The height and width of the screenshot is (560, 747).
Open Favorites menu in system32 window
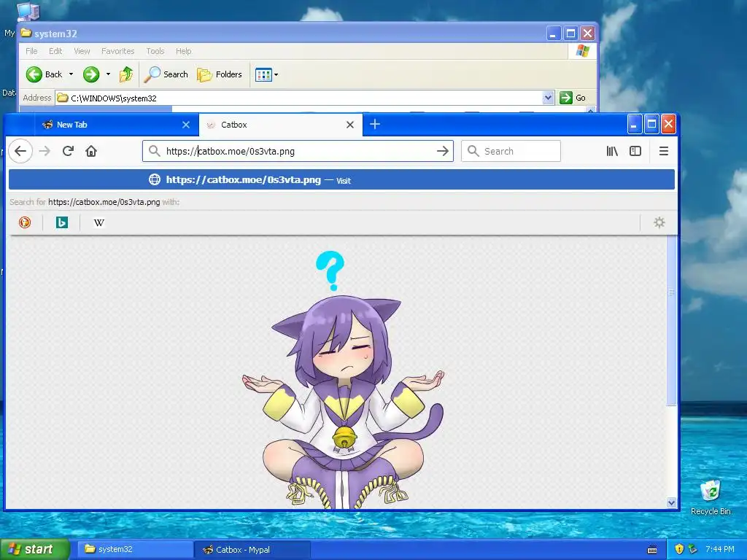[117, 51]
